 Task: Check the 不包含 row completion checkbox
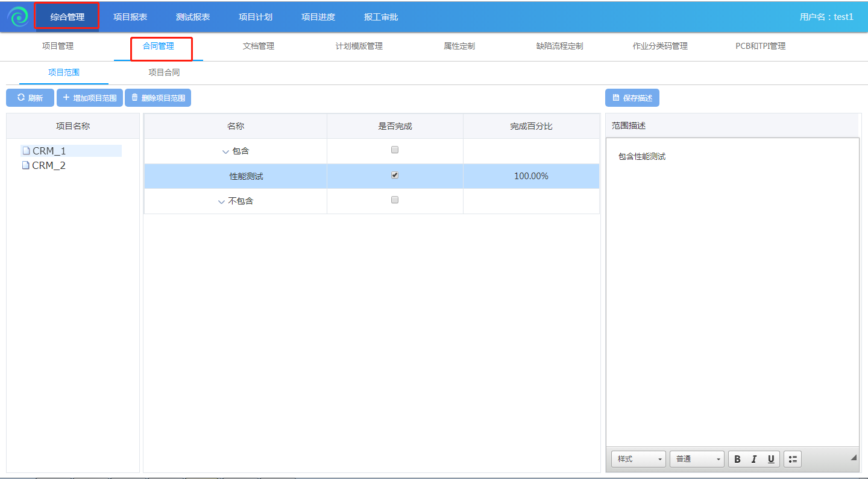395,200
